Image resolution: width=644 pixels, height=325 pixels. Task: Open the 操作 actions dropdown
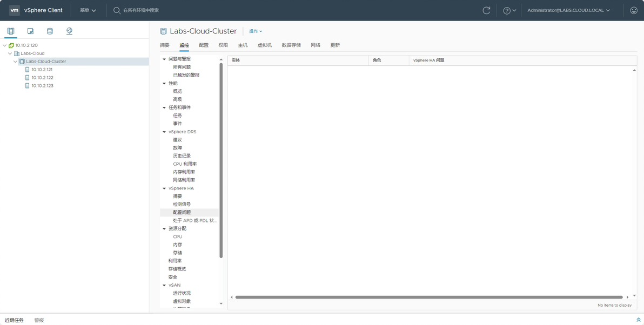tap(256, 31)
